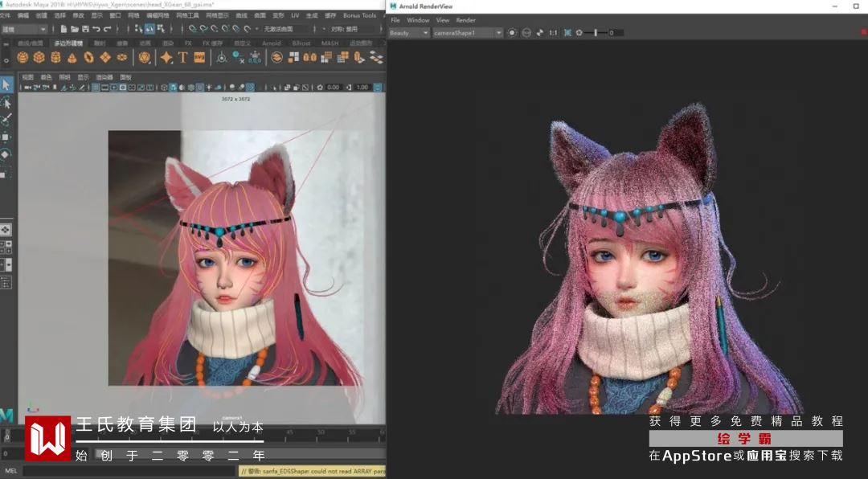Open the Bonus Tools menu
This screenshot has height=479, width=868.
coord(359,15)
